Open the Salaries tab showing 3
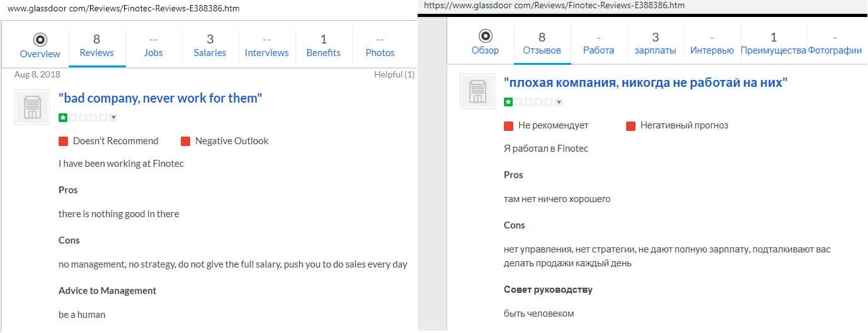 pos(210,45)
